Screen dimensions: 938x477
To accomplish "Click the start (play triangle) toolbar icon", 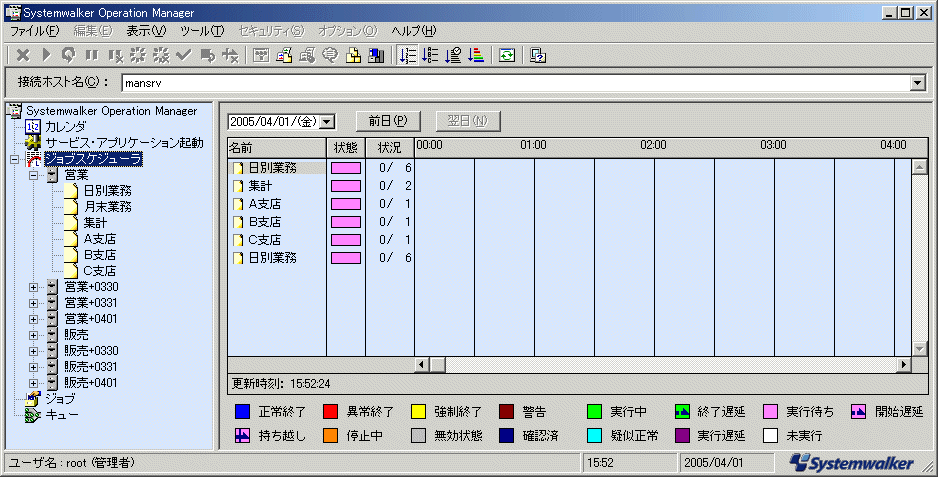I will pyautogui.click(x=46, y=56).
